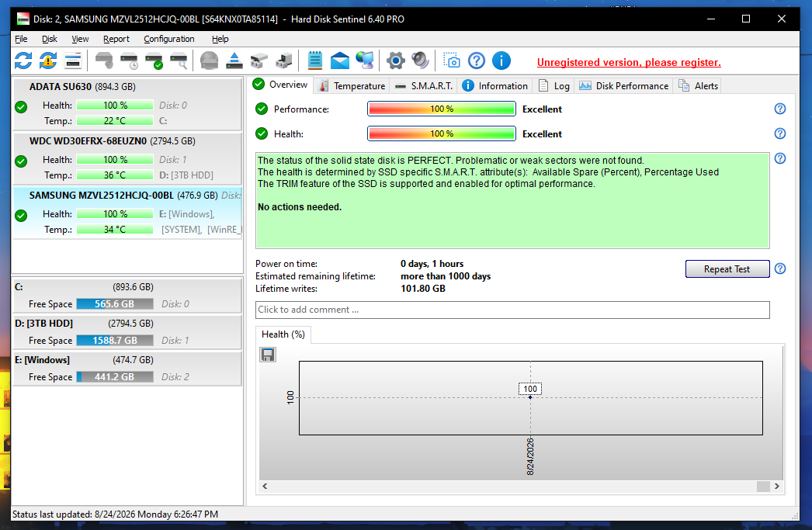
Task: Select the D: [3TB HDD] partition entry
Action: [127, 332]
